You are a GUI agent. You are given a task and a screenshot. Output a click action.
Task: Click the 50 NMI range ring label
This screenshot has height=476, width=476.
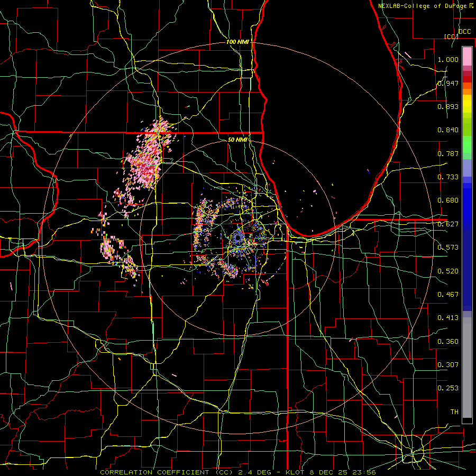(237, 140)
